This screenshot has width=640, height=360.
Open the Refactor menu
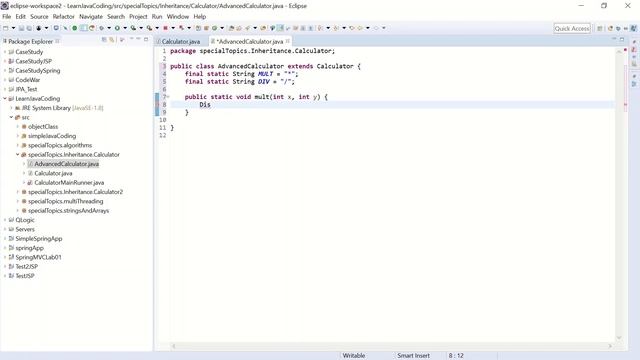click(x=64, y=17)
